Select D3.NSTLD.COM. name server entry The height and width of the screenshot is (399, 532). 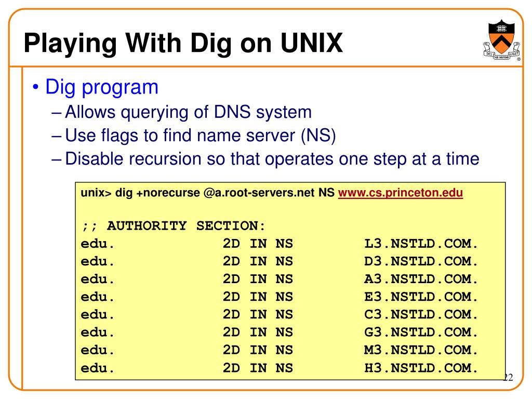click(421, 261)
